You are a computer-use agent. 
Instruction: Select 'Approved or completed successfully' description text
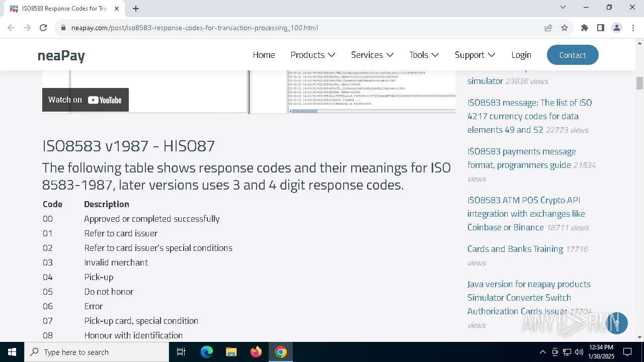151,219
